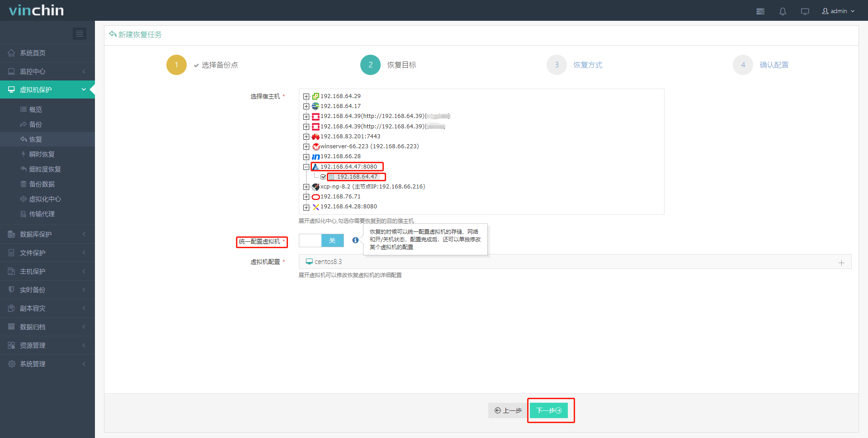Select 恢复 submenu item

47,139
